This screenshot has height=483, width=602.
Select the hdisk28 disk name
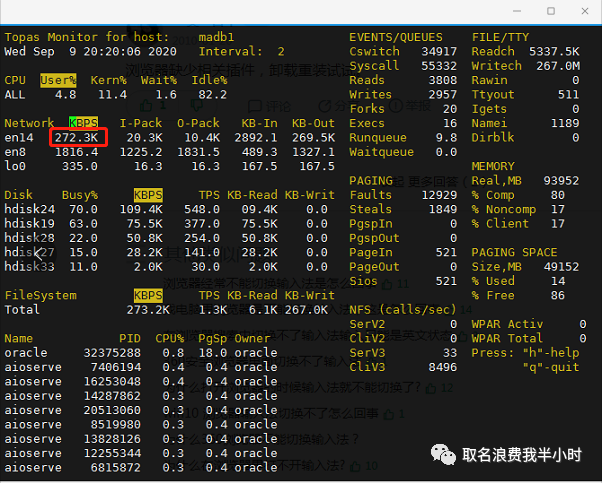[30, 238]
